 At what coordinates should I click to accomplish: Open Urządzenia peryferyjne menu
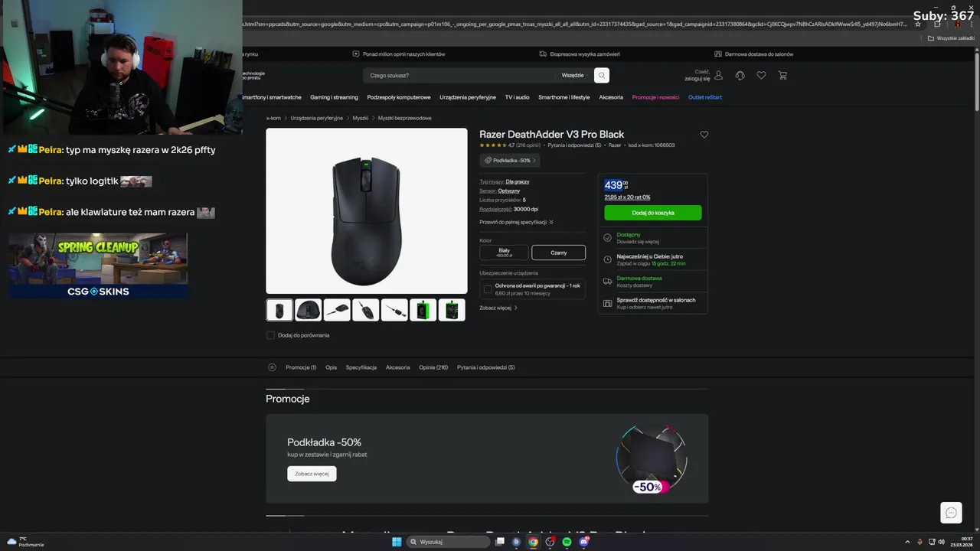click(468, 97)
